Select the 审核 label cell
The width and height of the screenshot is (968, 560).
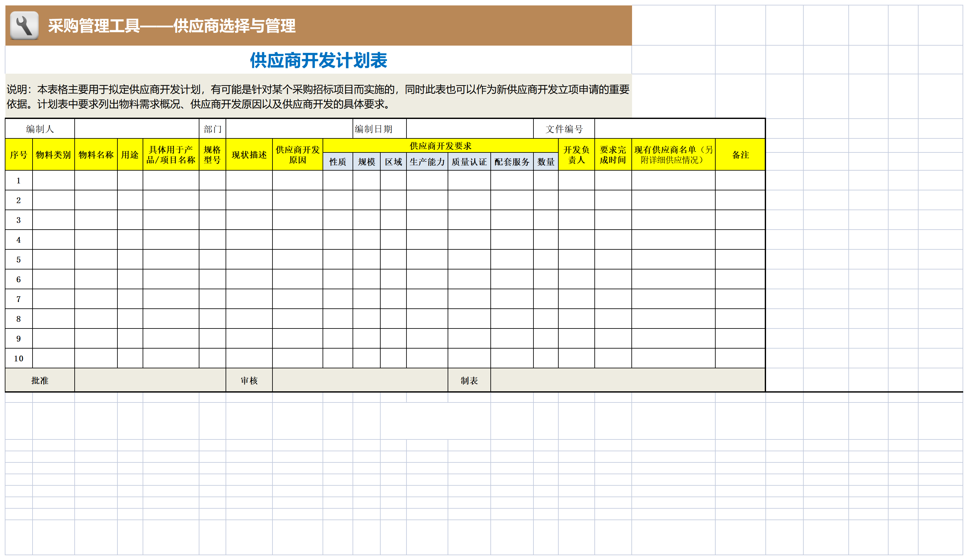point(249,380)
